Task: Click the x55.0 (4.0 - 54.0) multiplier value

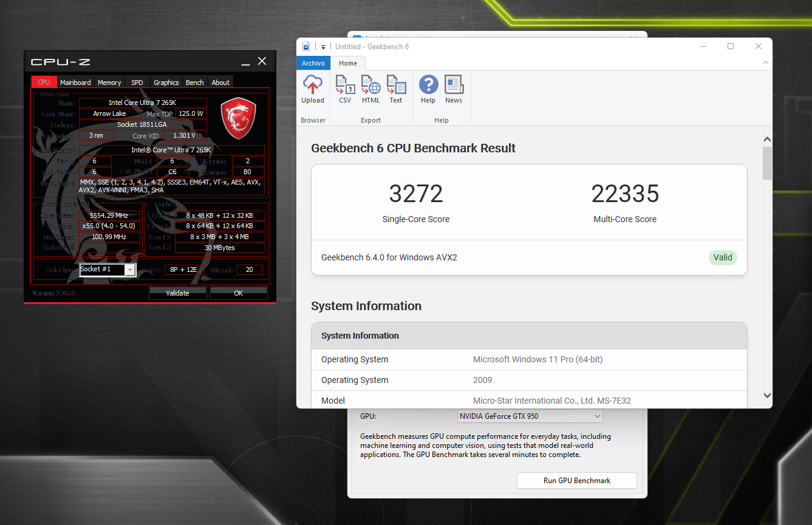Action: 109,226
